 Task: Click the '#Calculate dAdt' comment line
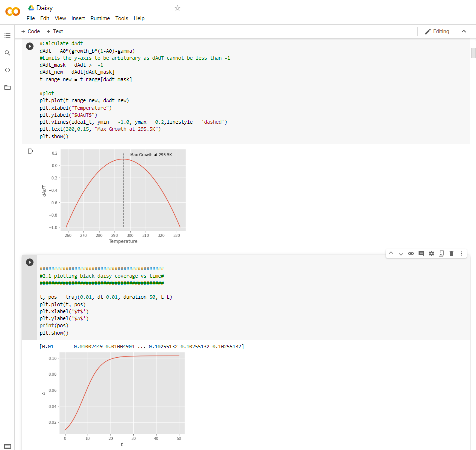(x=61, y=44)
